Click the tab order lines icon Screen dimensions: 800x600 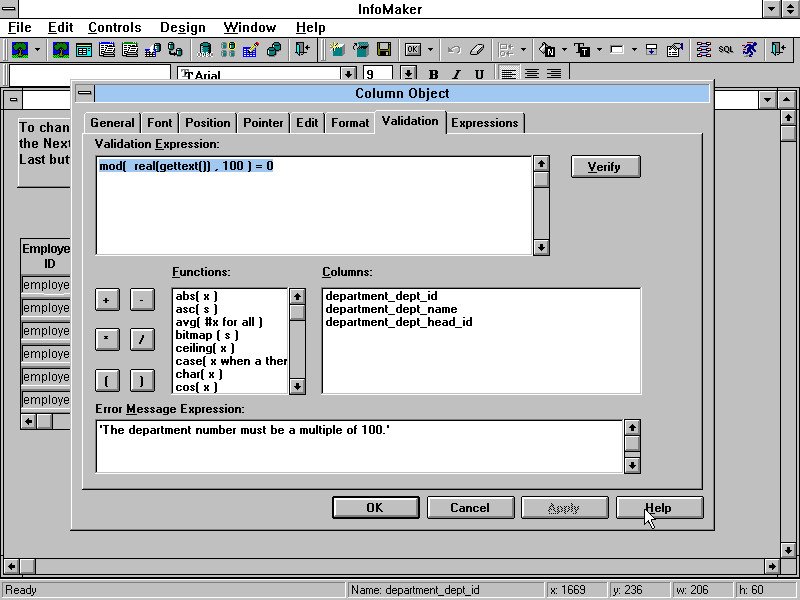704,49
